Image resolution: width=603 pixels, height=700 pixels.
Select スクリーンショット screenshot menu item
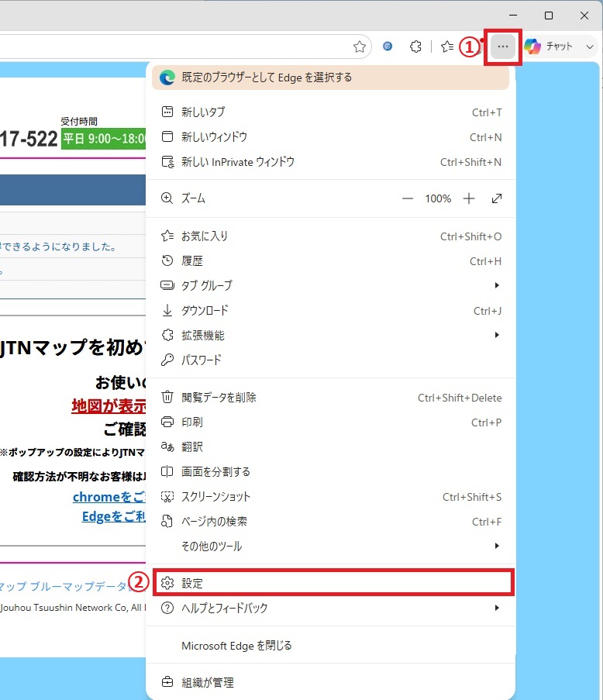[331, 497]
